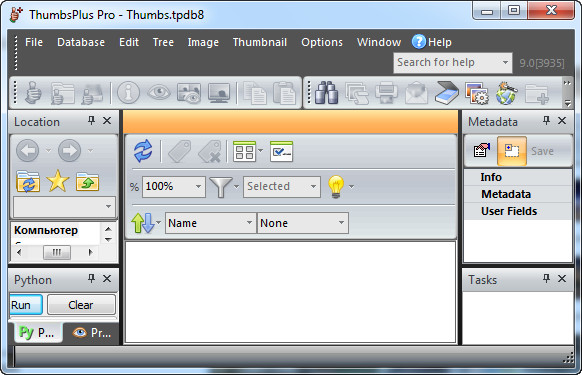Open the Edit menu
This screenshot has height=375, width=582.
click(129, 42)
